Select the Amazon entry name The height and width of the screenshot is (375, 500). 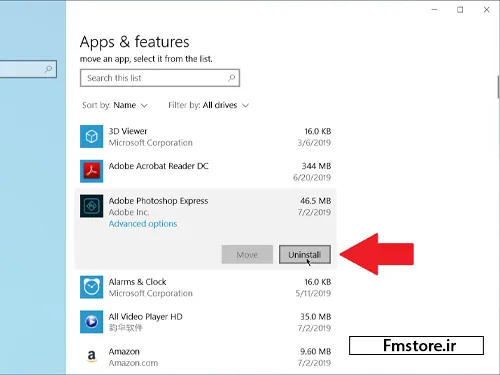[x=124, y=352]
